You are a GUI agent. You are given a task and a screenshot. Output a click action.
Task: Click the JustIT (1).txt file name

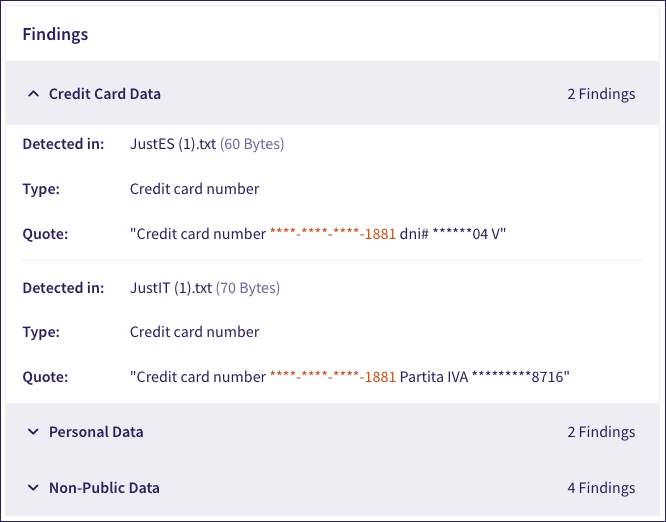pyautogui.click(x=171, y=288)
